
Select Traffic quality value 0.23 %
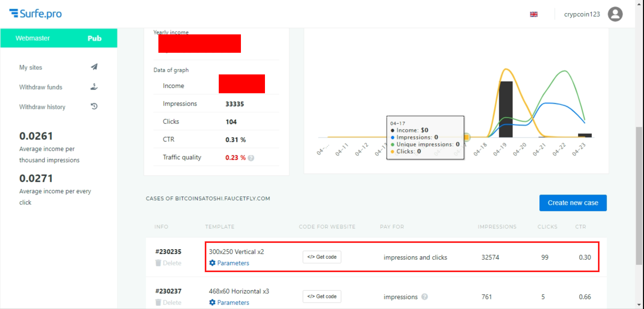pyautogui.click(x=236, y=158)
